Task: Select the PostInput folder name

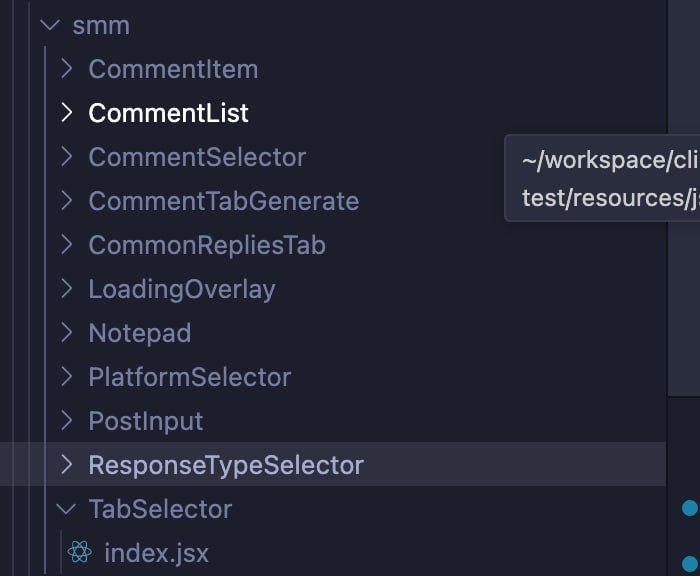Action: click(x=145, y=421)
